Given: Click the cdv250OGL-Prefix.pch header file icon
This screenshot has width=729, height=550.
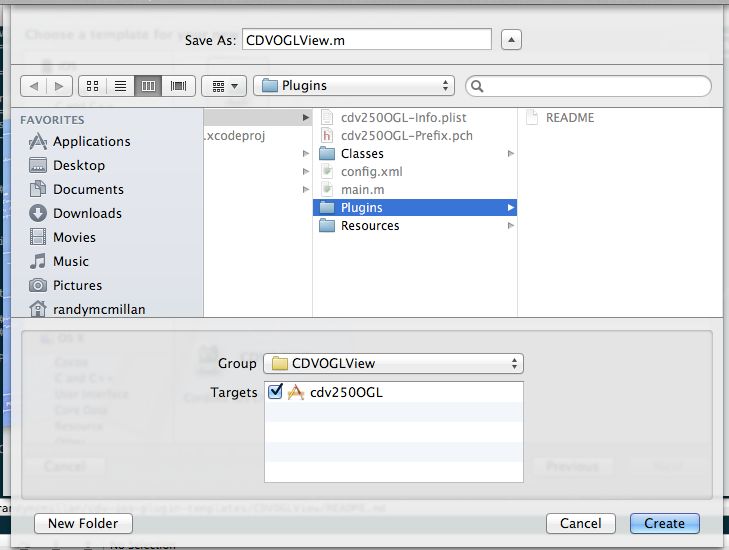Looking at the screenshot, I should tap(327, 136).
